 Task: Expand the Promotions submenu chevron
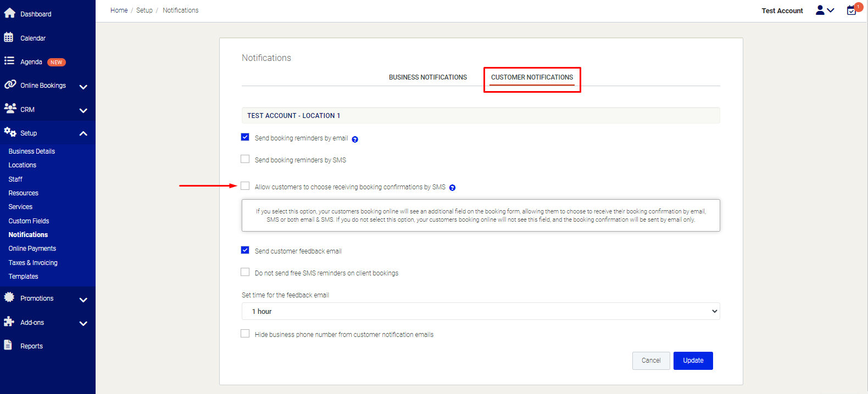pyautogui.click(x=84, y=300)
